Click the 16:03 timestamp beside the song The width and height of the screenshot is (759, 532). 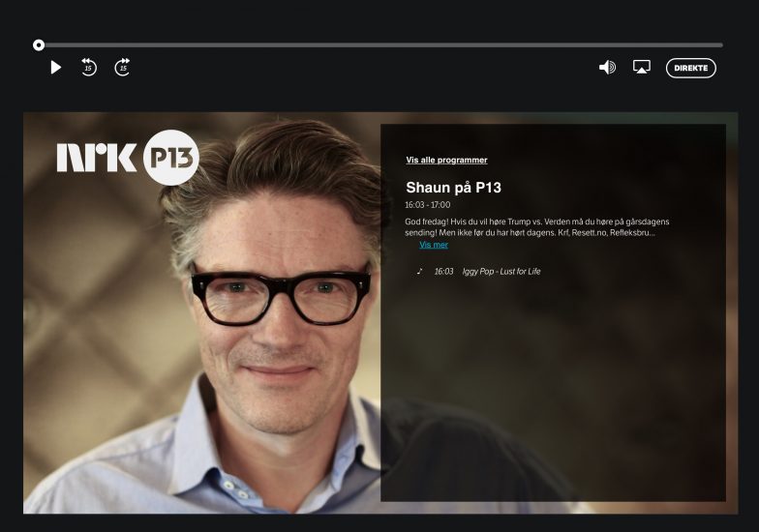(443, 272)
